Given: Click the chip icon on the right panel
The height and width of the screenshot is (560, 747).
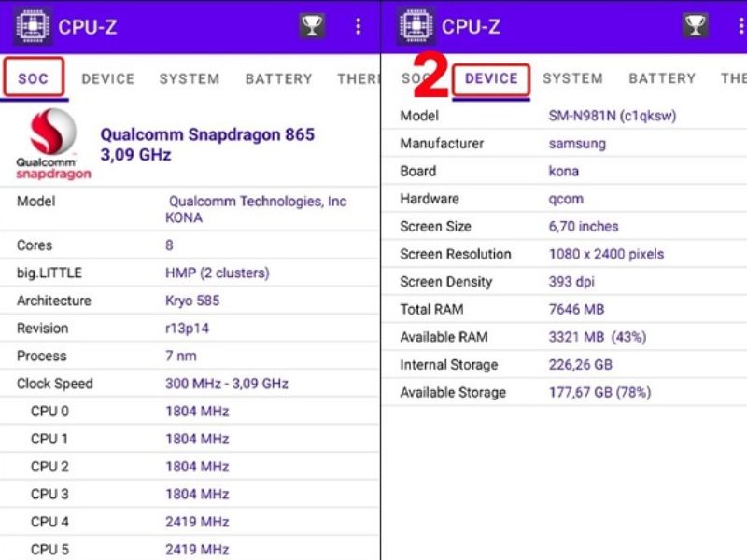Looking at the screenshot, I should (x=416, y=26).
